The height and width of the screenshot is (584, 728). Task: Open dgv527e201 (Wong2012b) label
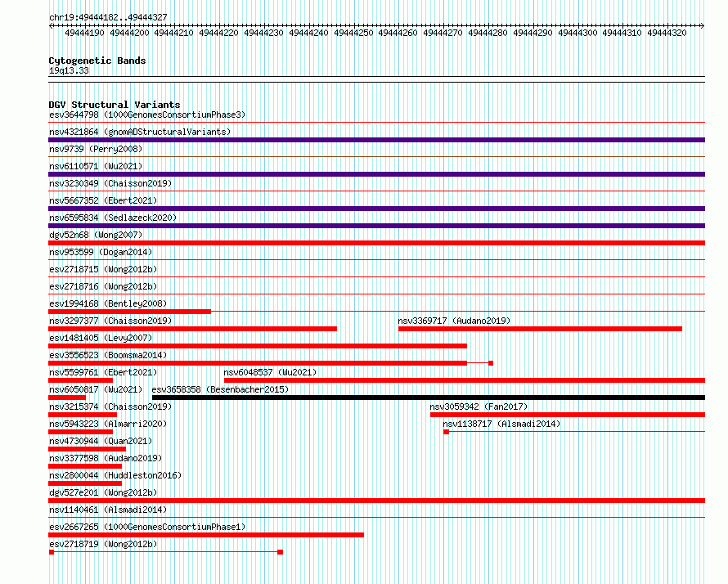tap(103, 492)
